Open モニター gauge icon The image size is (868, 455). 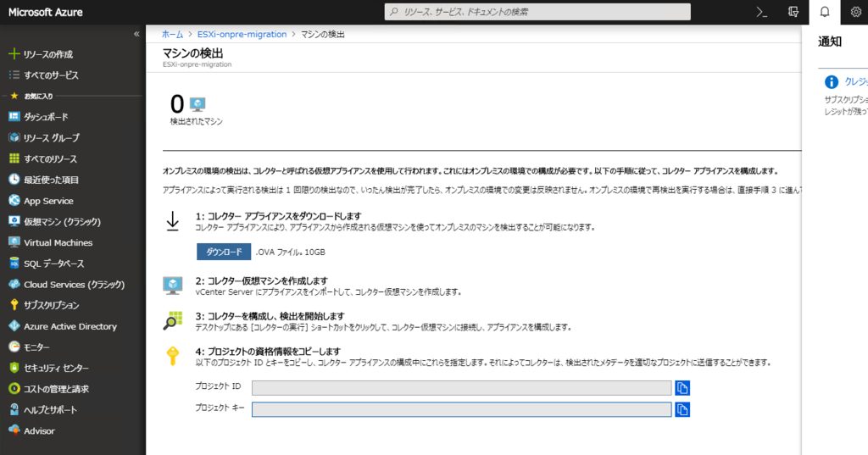point(14,347)
